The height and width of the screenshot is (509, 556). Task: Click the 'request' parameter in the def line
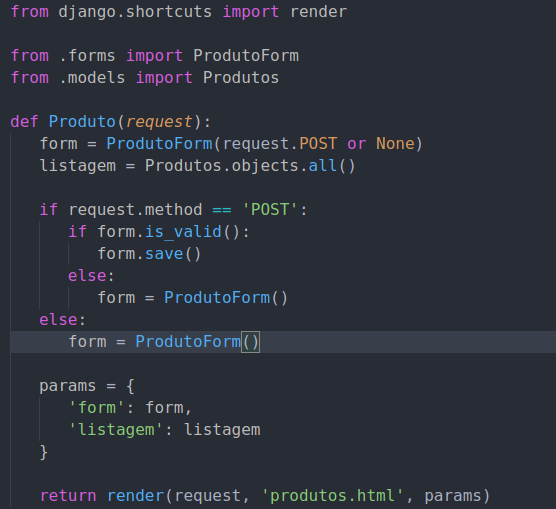click(x=159, y=122)
